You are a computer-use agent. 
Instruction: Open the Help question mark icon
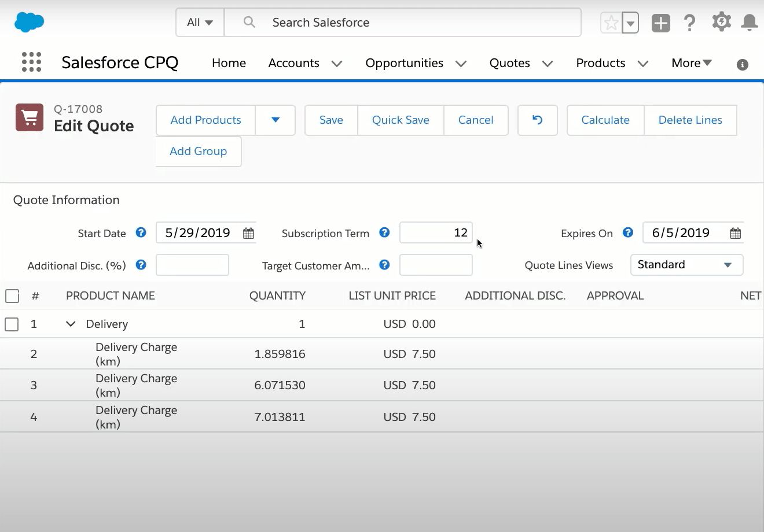tap(689, 23)
